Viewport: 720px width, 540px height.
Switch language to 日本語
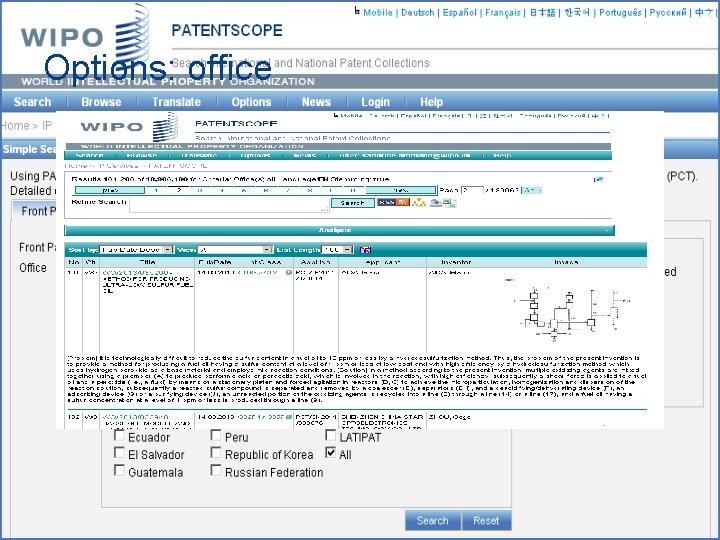click(x=542, y=12)
